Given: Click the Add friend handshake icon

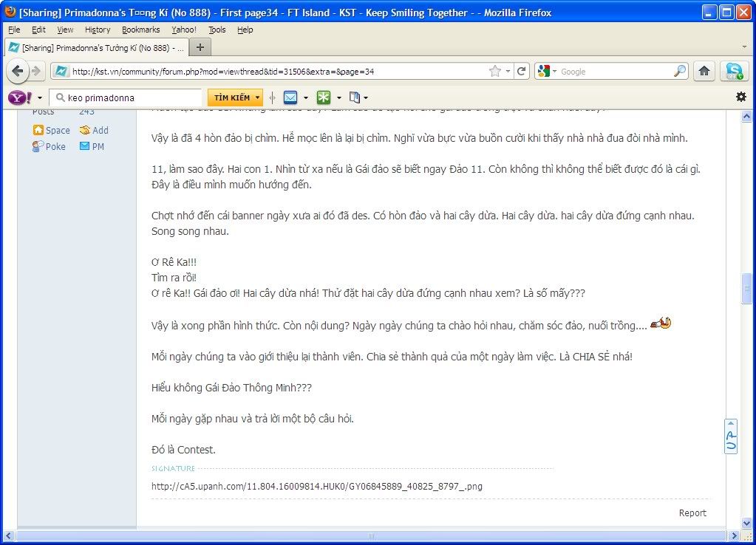Looking at the screenshot, I should coord(85,130).
